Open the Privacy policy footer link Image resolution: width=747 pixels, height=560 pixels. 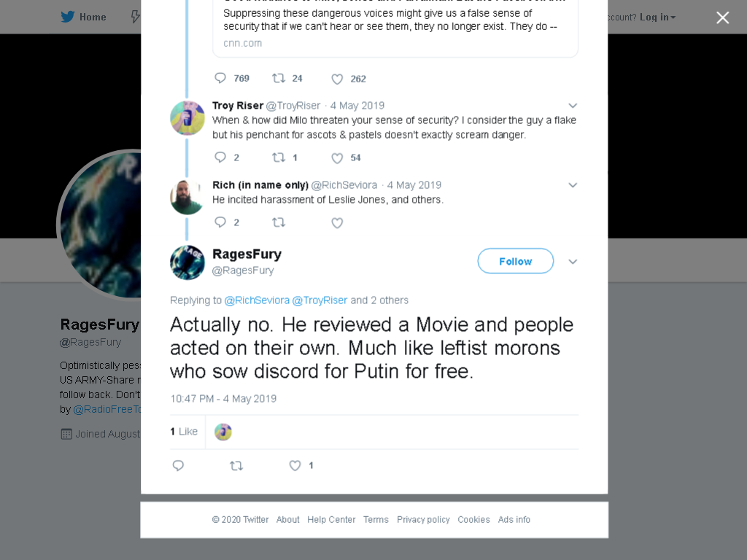pyautogui.click(x=423, y=519)
